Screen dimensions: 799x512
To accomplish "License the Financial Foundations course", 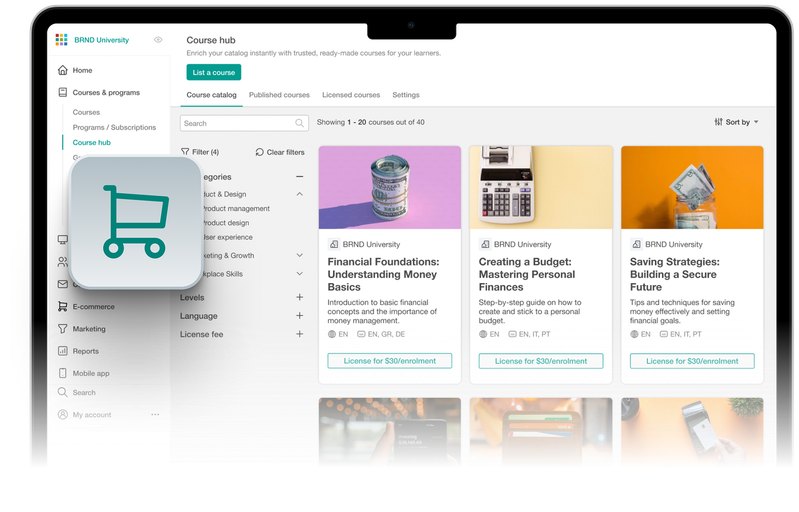I will coord(390,361).
